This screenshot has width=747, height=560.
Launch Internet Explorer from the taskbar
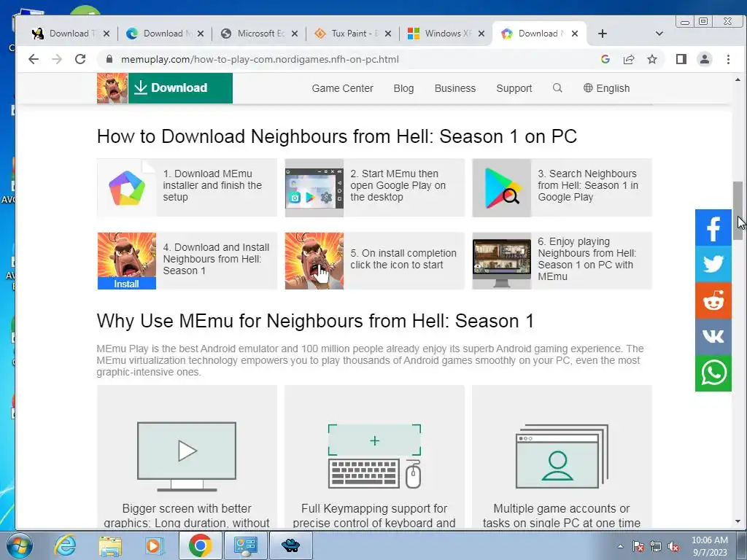[x=65, y=545]
